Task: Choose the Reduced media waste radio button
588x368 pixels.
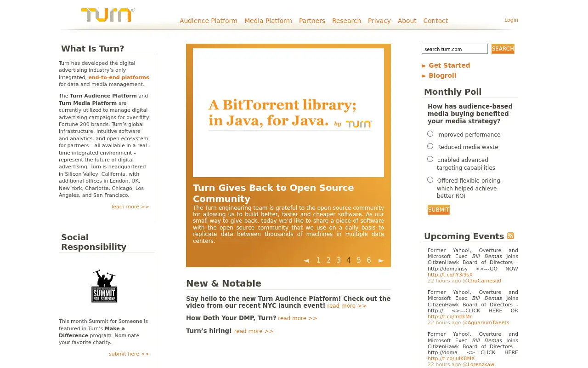Action: [x=430, y=146]
